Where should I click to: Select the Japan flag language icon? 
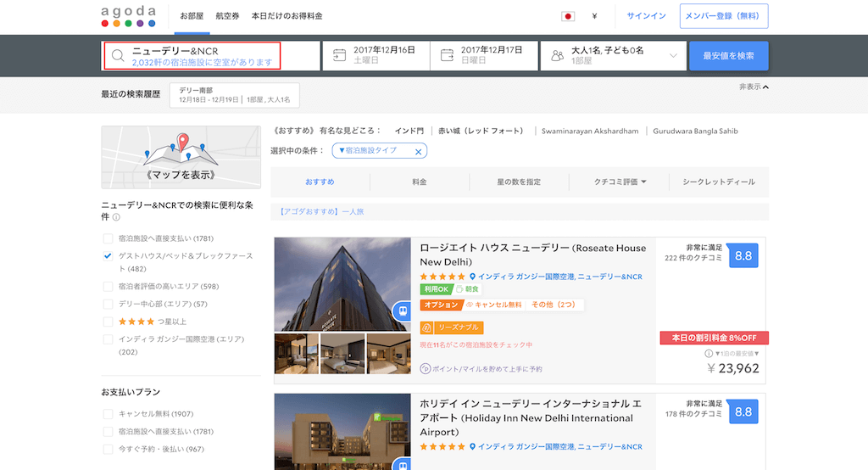click(x=568, y=16)
